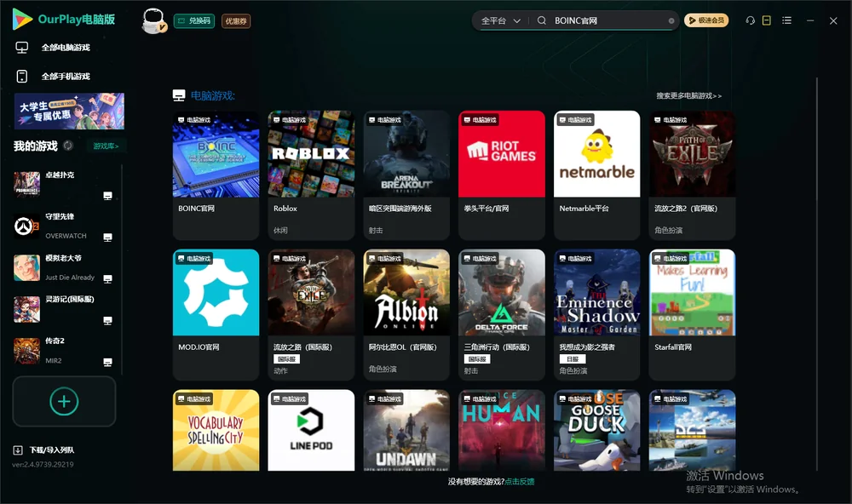Open the Riot Games 拳头平台/官网 card
The width and height of the screenshot is (852, 504).
click(x=502, y=175)
